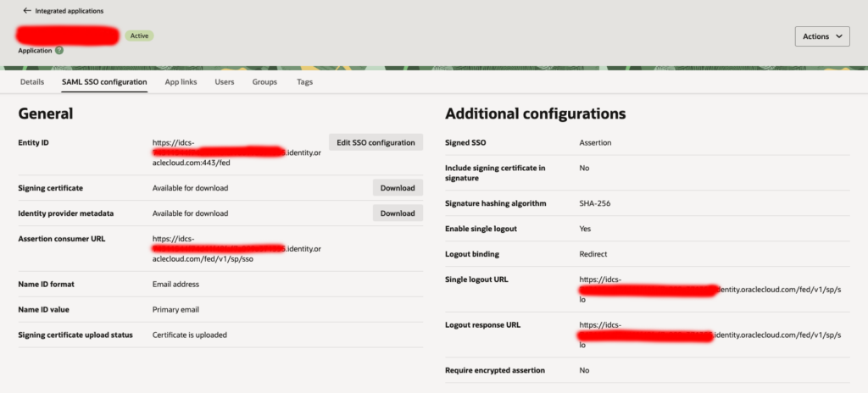
Task: Open the Groups tab
Action: coord(264,82)
